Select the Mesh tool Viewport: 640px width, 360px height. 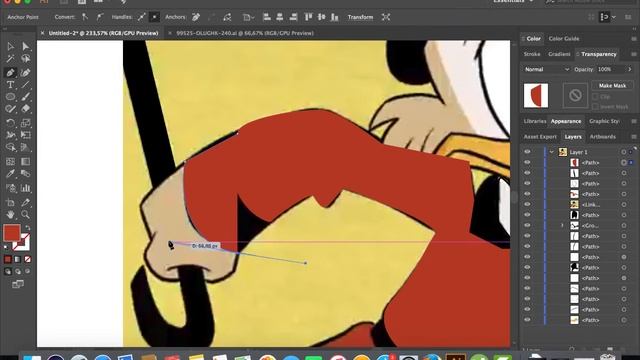tap(11, 162)
